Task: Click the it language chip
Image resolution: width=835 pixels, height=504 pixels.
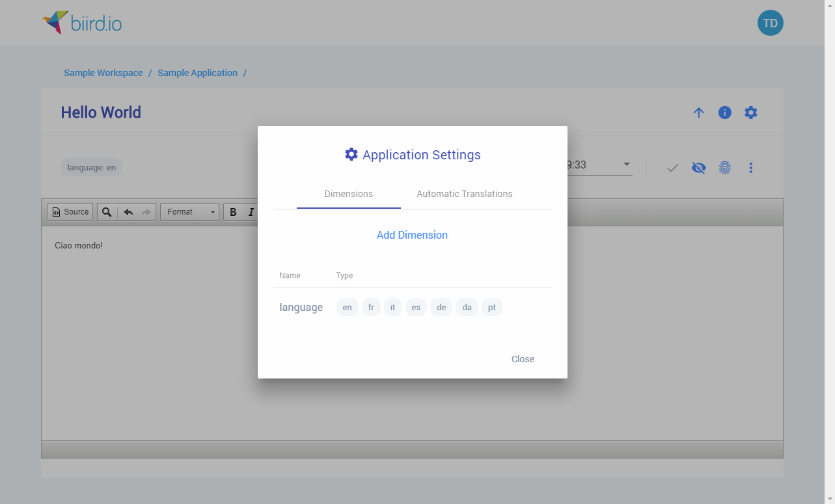Action: pos(392,307)
